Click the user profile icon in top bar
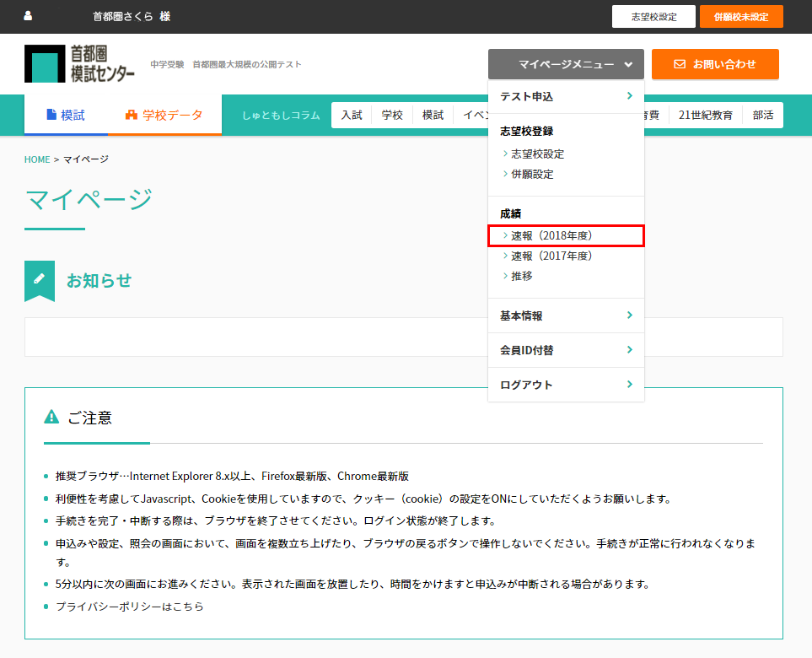Screen dimensions: 812x658 pyautogui.click(x=29, y=16)
